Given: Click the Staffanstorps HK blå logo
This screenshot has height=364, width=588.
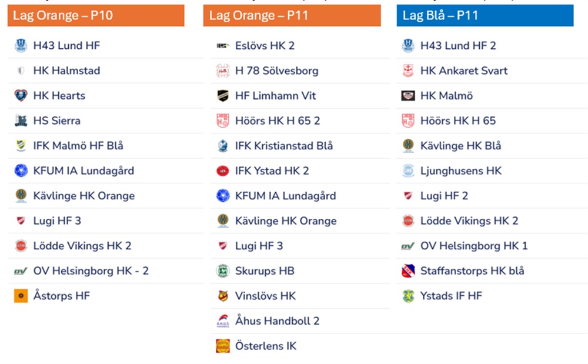Looking at the screenshot, I should (409, 271).
